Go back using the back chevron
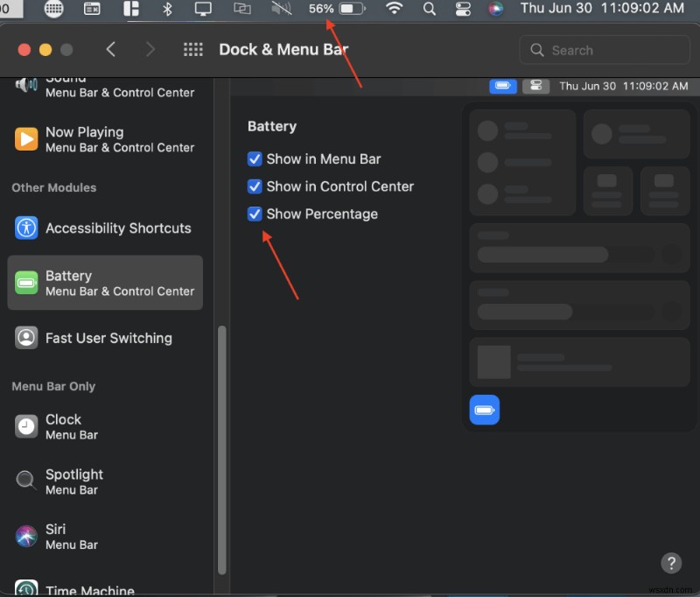Screen dimensions: 700x597 [111, 50]
